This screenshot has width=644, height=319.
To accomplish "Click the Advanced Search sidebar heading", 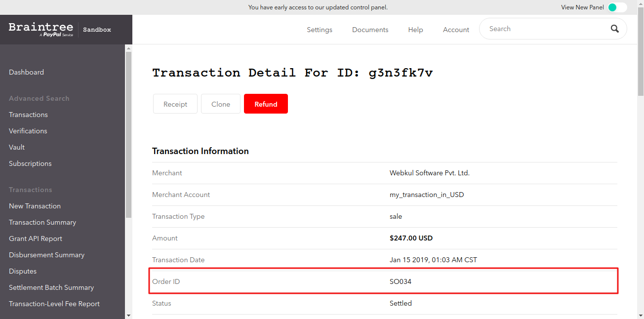I will pyautogui.click(x=39, y=98).
